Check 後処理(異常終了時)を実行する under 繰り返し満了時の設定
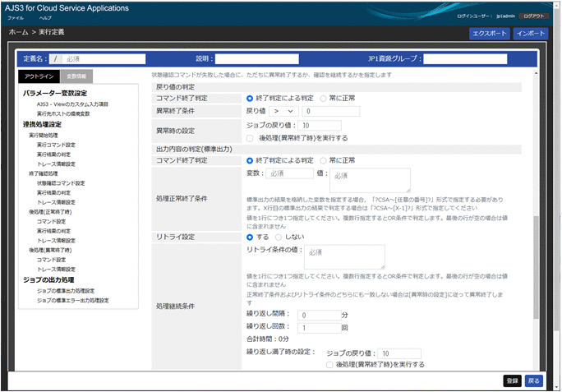 click(329, 364)
